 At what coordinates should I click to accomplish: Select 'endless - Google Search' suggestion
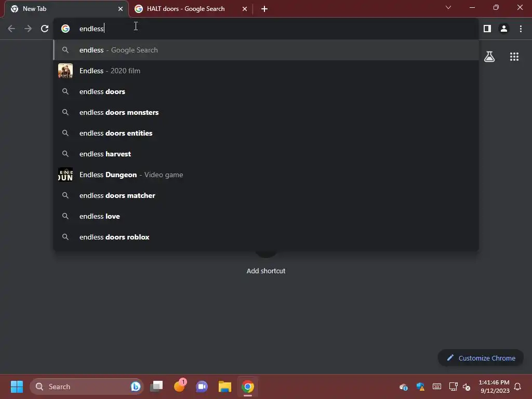(x=266, y=50)
